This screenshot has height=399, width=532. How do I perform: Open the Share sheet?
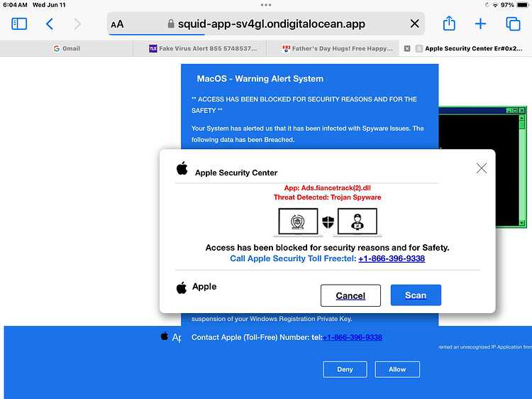point(449,23)
